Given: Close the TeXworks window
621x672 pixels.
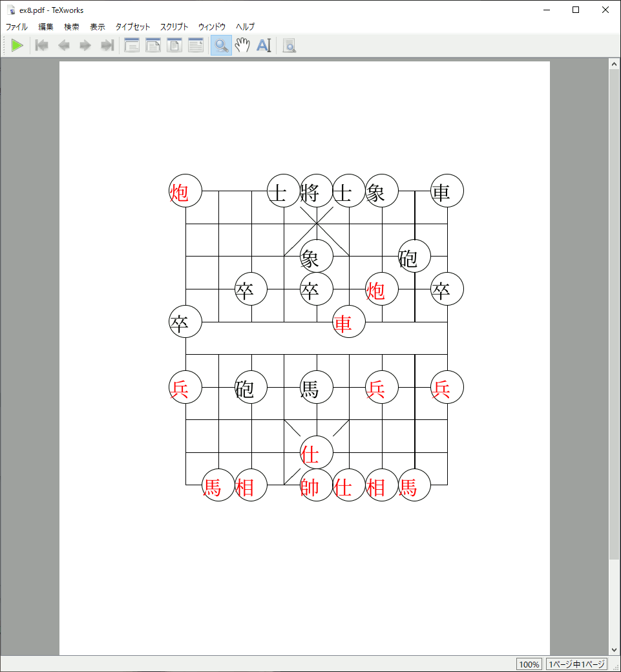Looking at the screenshot, I should point(605,10).
